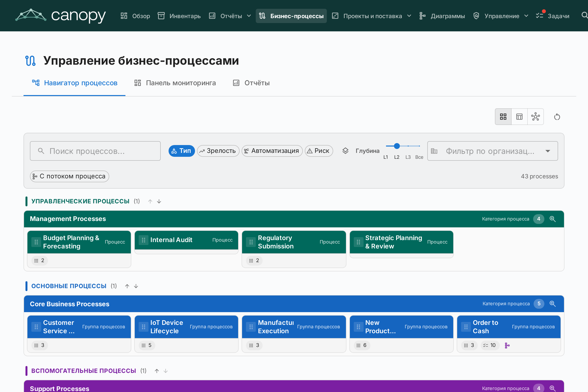Toggle the Автоматизация coloring chip
This screenshot has height=392, width=588.
tap(272, 151)
